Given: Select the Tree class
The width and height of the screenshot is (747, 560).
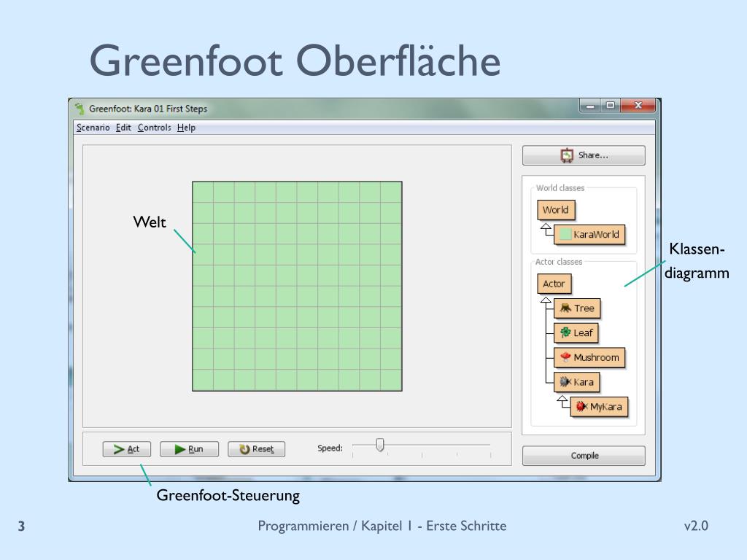Looking at the screenshot, I should coord(577,308).
